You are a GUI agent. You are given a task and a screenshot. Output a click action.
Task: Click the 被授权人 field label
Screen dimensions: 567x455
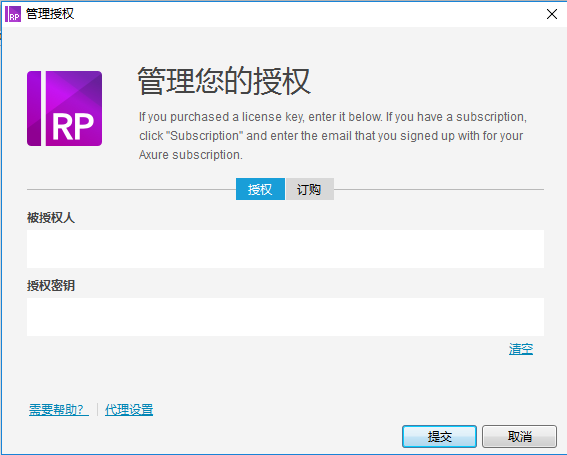tap(51, 218)
